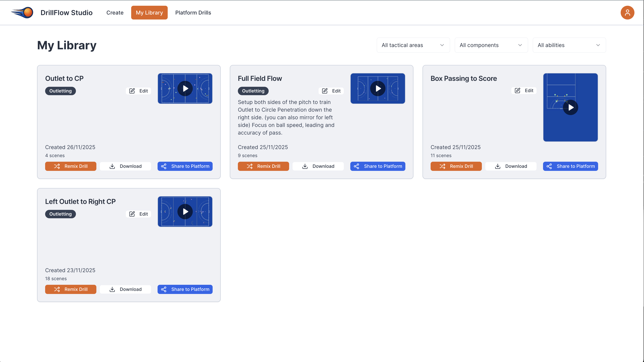Play the Full Field Flow drill preview
644x362 pixels.
pos(378,88)
